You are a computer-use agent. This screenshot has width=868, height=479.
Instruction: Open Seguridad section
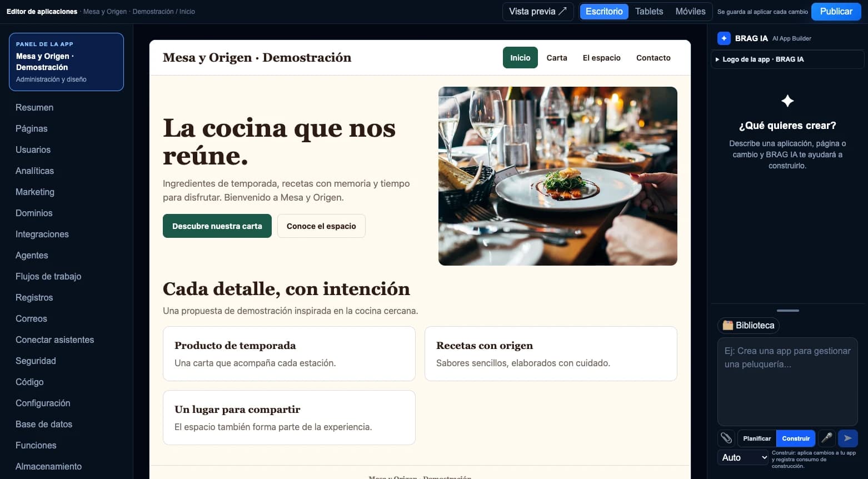tap(36, 361)
